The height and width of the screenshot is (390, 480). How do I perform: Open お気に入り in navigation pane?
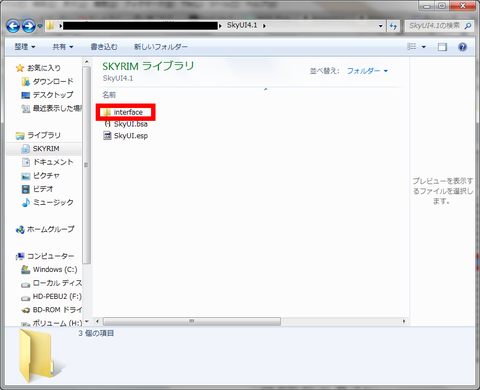coord(38,68)
